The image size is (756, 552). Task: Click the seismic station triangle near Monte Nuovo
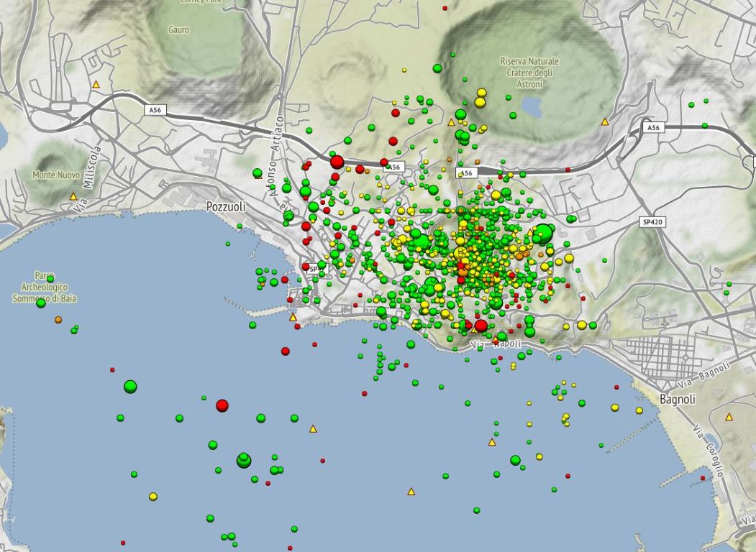(x=73, y=196)
